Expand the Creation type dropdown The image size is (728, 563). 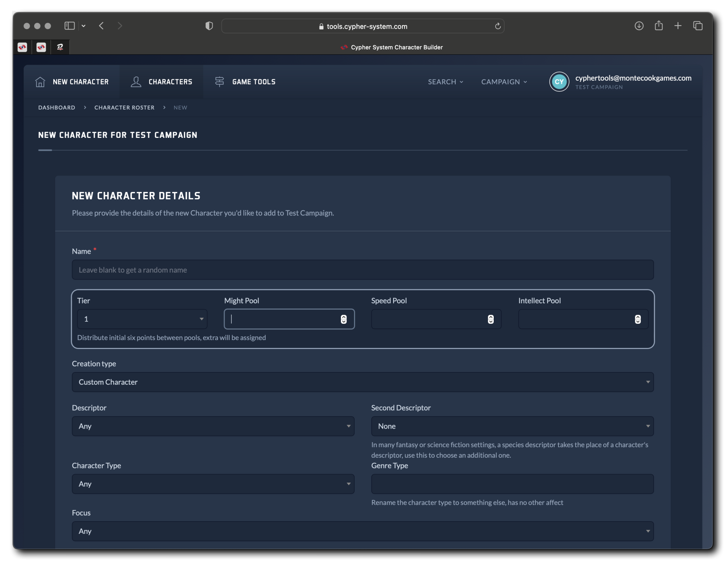pos(363,382)
